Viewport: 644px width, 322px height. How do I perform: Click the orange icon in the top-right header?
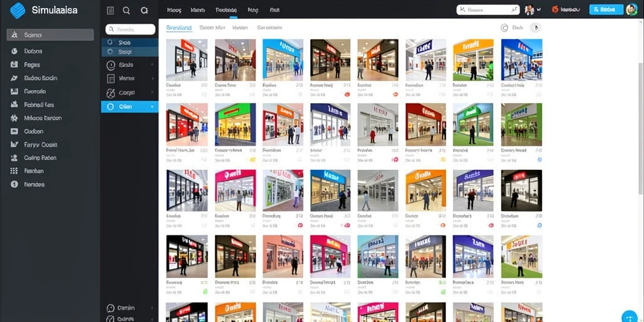(x=555, y=9)
